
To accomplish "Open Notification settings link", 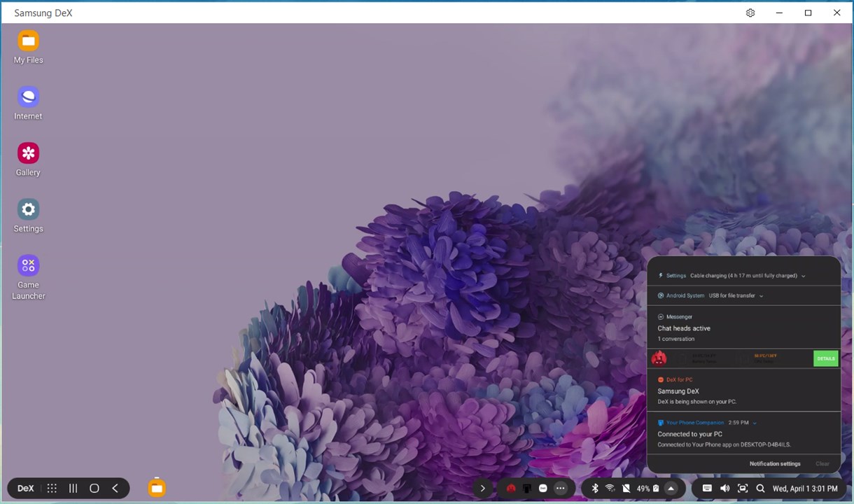I will [775, 463].
